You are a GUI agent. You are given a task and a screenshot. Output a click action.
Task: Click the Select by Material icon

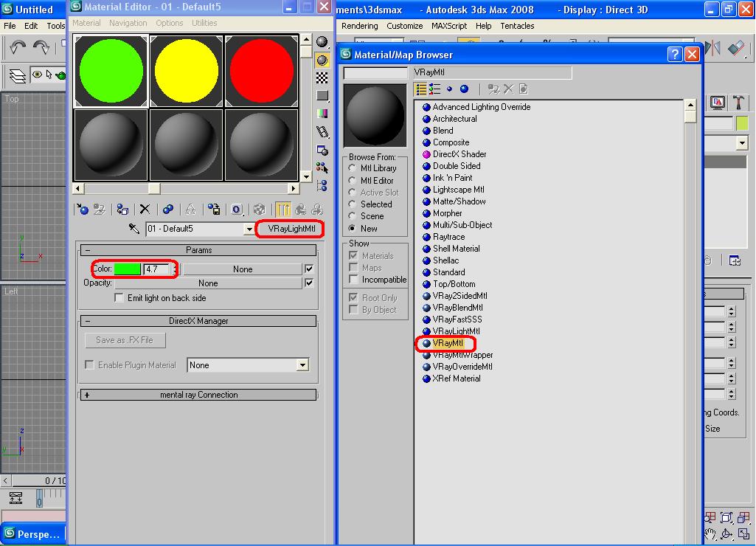pos(322,167)
